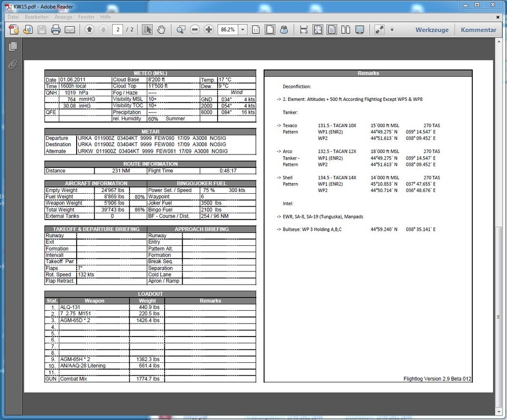Image resolution: width=507 pixels, height=420 pixels.
Task: Send file by email envelope icon
Action: [70, 30]
